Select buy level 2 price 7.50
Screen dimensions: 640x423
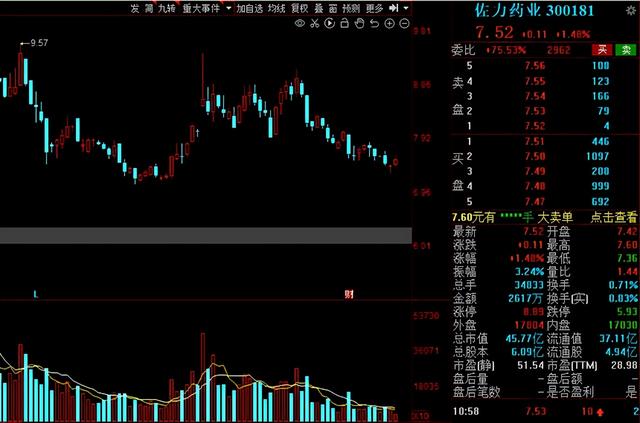point(535,156)
